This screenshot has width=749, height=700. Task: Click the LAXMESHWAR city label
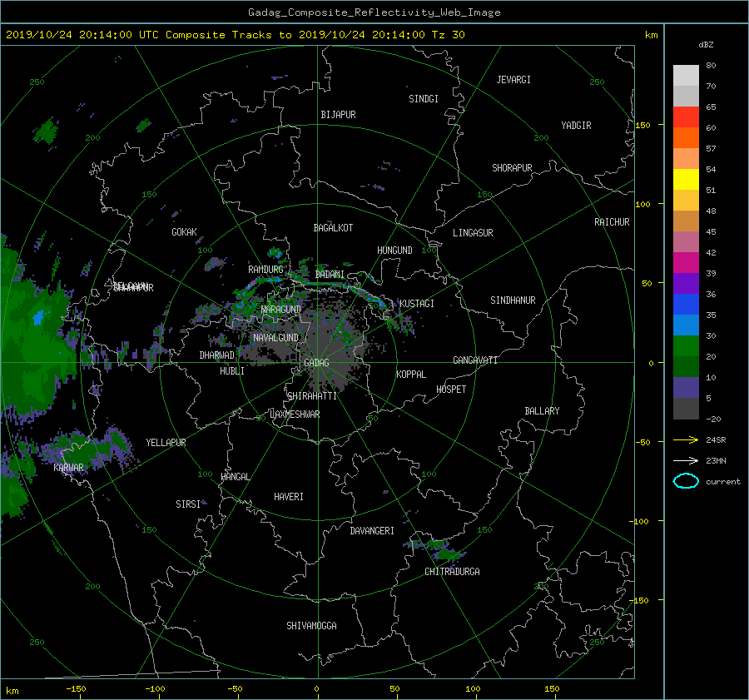point(295,415)
